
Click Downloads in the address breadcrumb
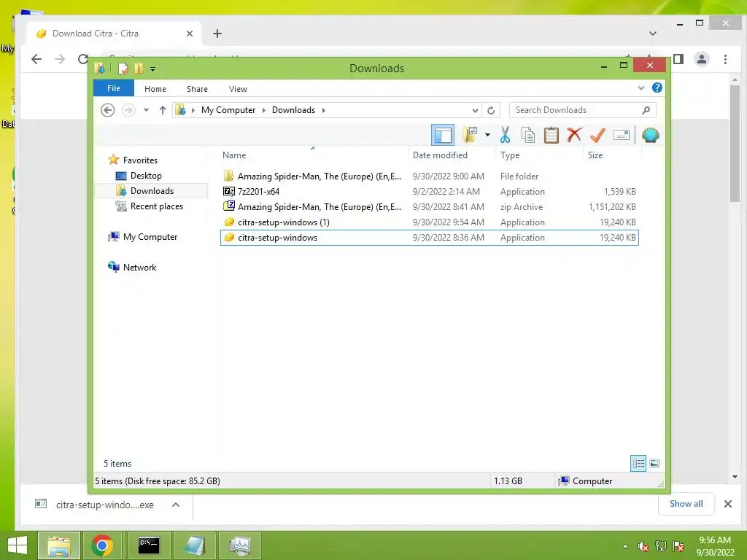point(293,110)
